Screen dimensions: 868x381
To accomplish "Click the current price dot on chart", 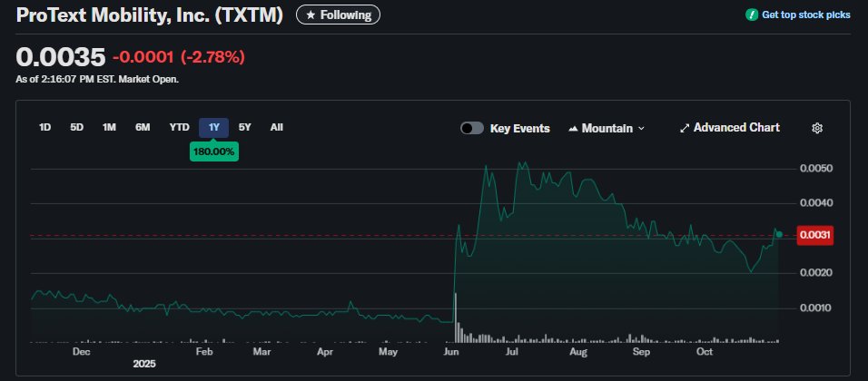I will tap(779, 234).
